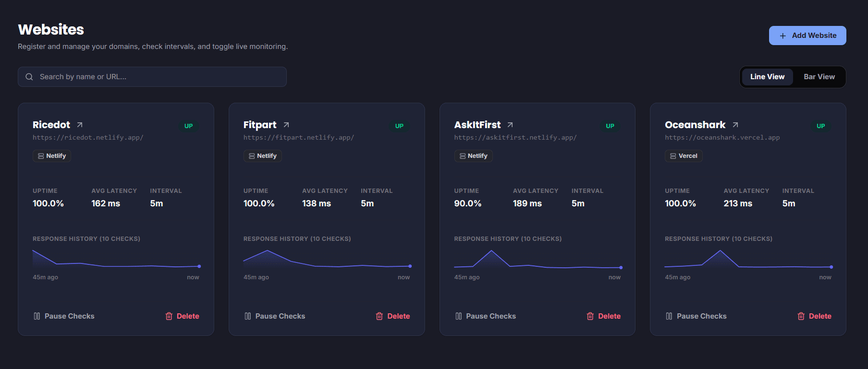Click pause icon on Oceanshark card
This screenshot has height=369, width=868.
pos(669,316)
